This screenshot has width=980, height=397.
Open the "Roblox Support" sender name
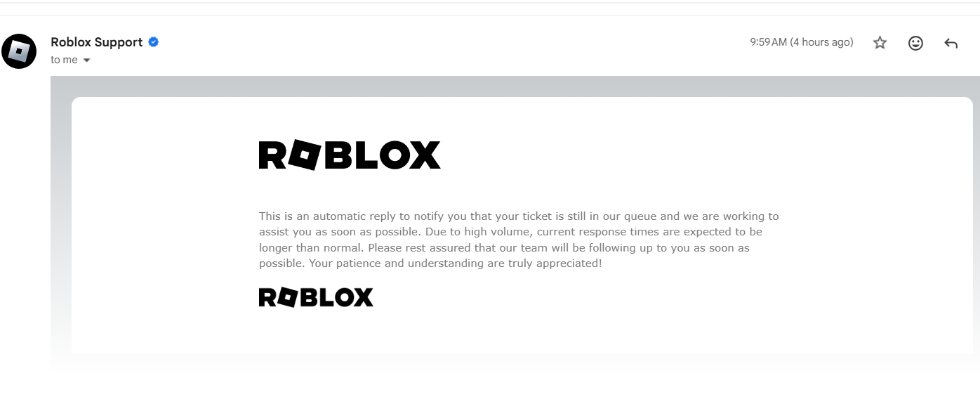click(x=96, y=42)
